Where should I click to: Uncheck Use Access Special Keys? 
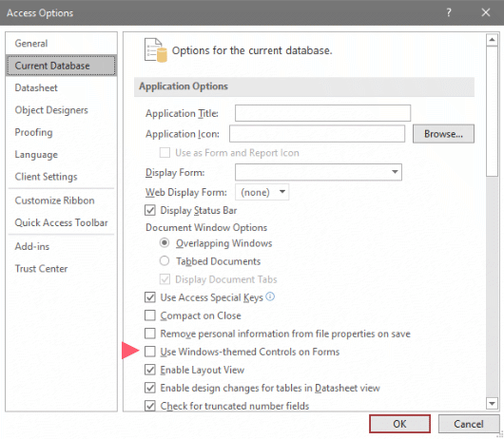[x=150, y=297]
